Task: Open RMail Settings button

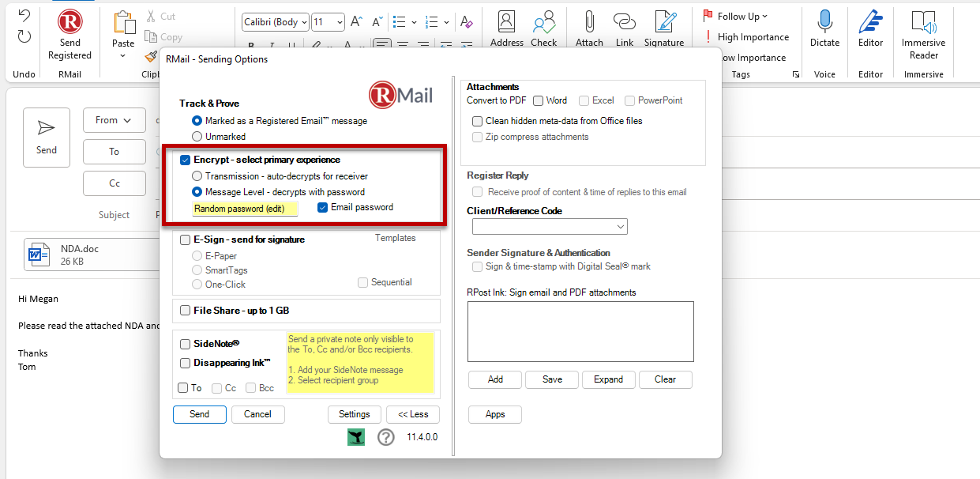Action: coord(355,414)
